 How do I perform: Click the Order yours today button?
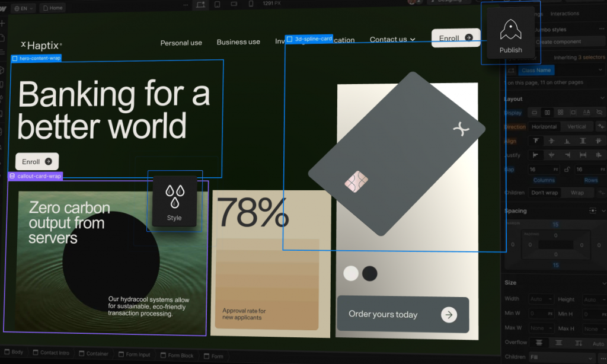402,314
